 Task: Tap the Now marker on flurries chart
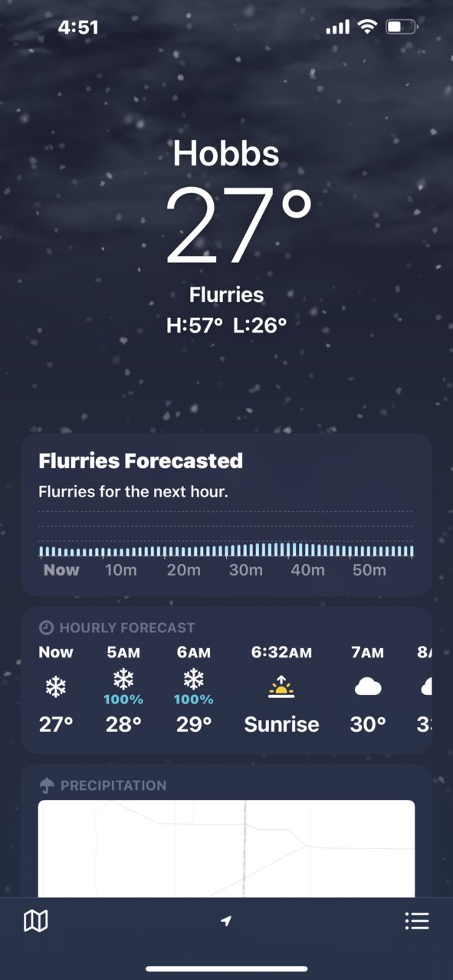pos(61,570)
